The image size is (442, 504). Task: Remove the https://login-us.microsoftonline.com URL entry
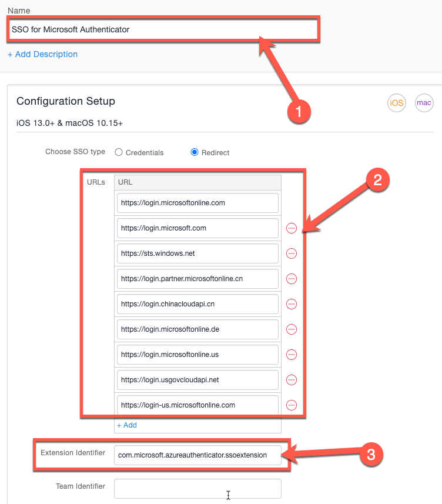click(292, 405)
